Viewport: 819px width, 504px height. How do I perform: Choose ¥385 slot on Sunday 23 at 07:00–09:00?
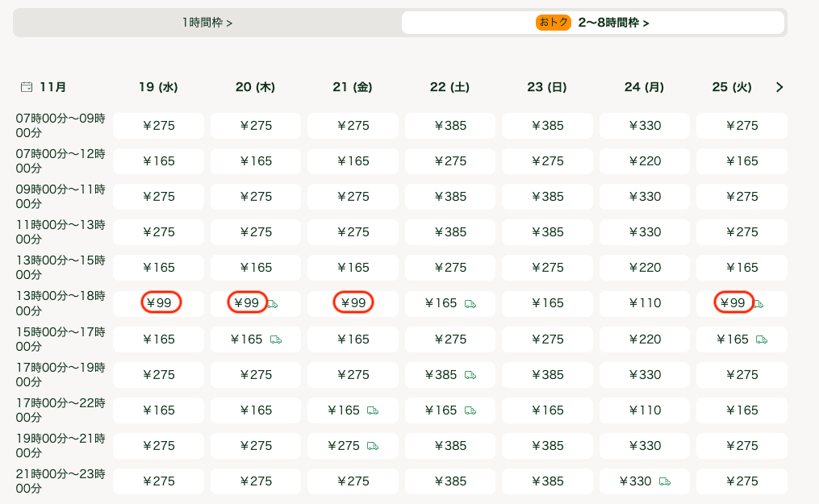[547, 126]
